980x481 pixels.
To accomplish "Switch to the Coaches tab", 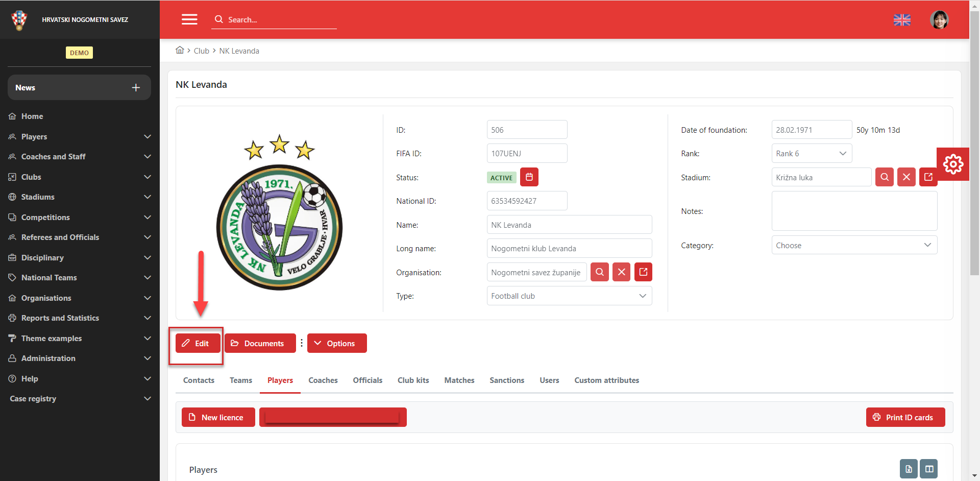I will point(323,380).
